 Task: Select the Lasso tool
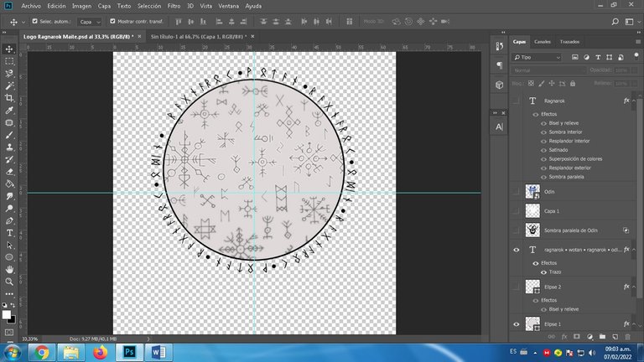tap(9, 74)
